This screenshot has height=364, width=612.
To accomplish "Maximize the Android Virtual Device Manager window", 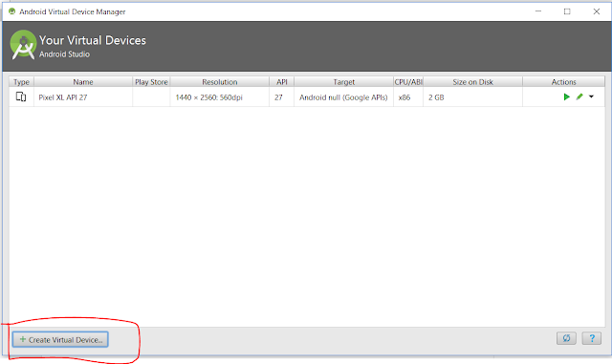I will (x=567, y=11).
